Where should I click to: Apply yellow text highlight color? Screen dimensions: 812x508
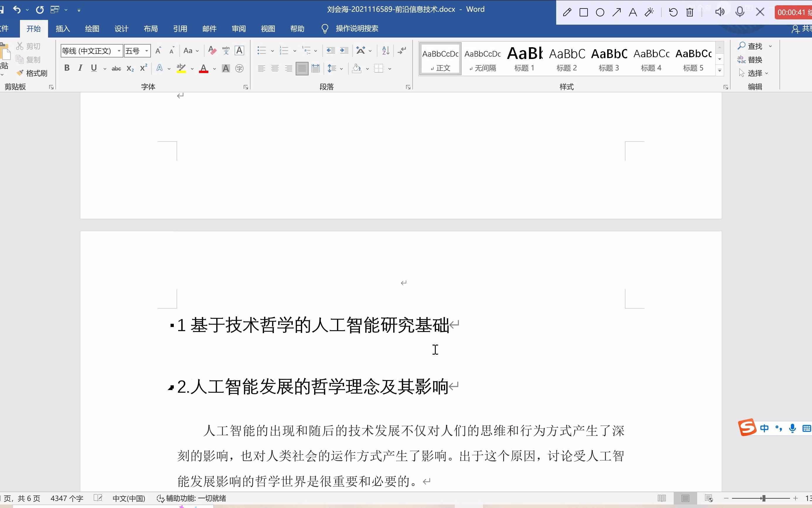pyautogui.click(x=181, y=68)
